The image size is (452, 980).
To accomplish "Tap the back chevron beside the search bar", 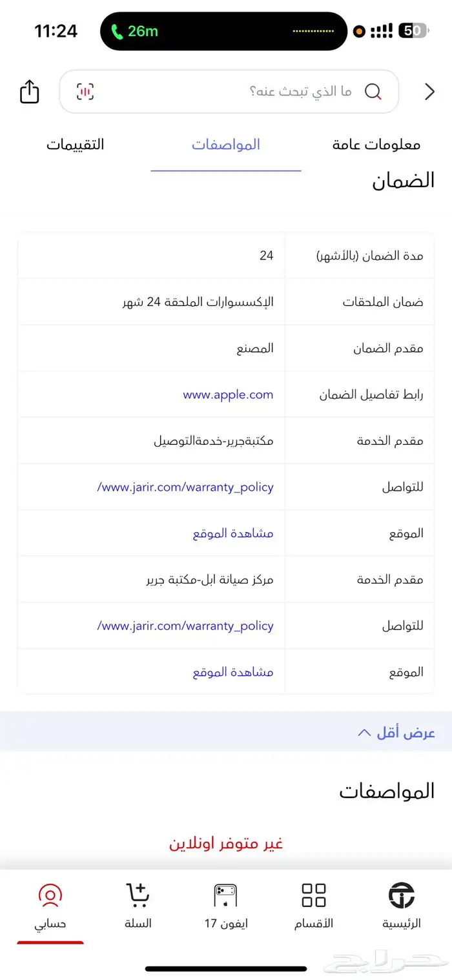I will pos(429,92).
